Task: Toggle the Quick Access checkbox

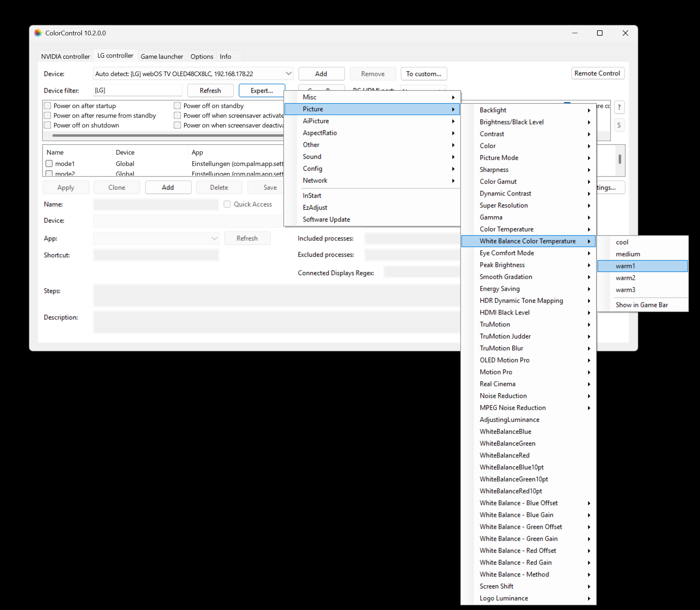Action: [227, 204]
